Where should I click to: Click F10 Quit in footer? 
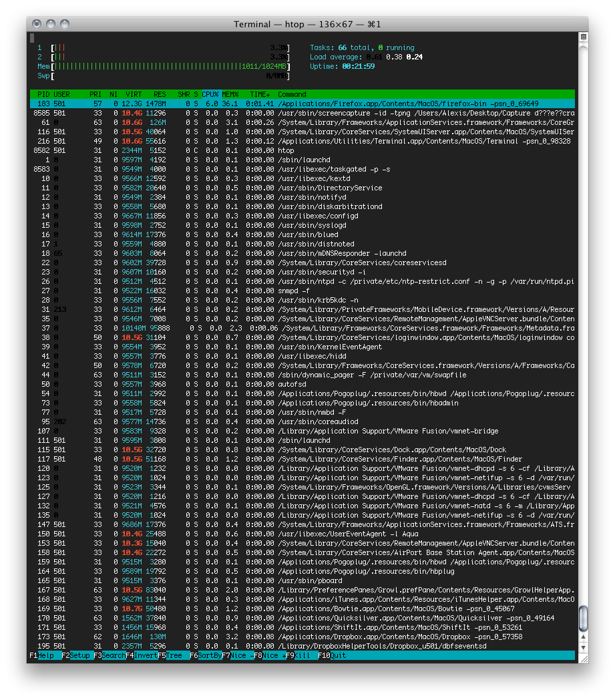click(x=333, y=655)
